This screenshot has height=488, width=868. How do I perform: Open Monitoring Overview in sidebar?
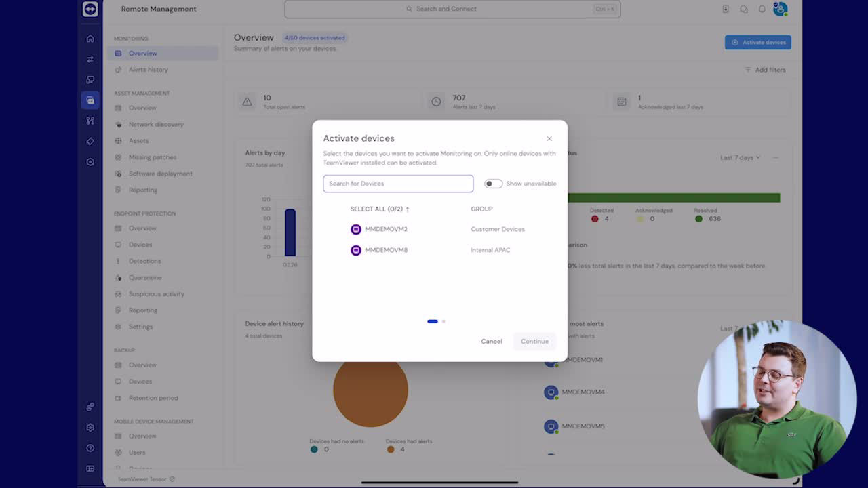pyautogui.click(x=163, y=53)
